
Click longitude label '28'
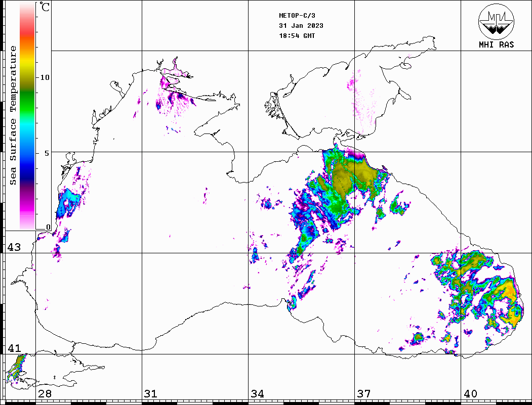click(45, 393)
